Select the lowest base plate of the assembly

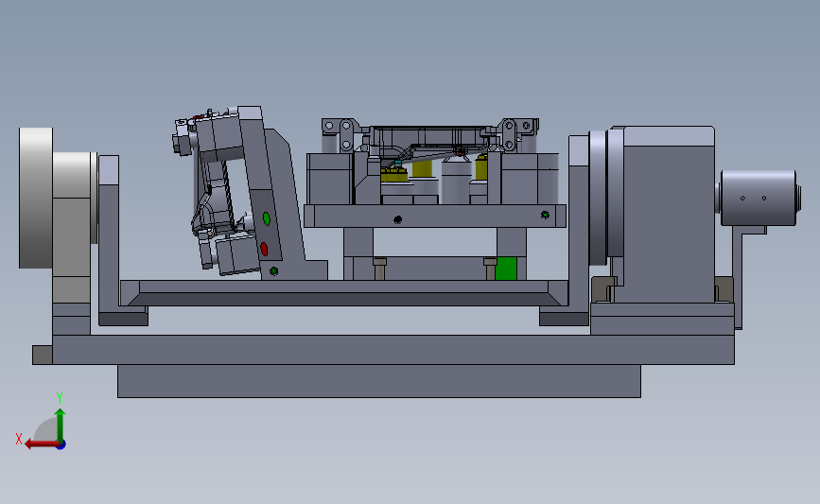379,381
